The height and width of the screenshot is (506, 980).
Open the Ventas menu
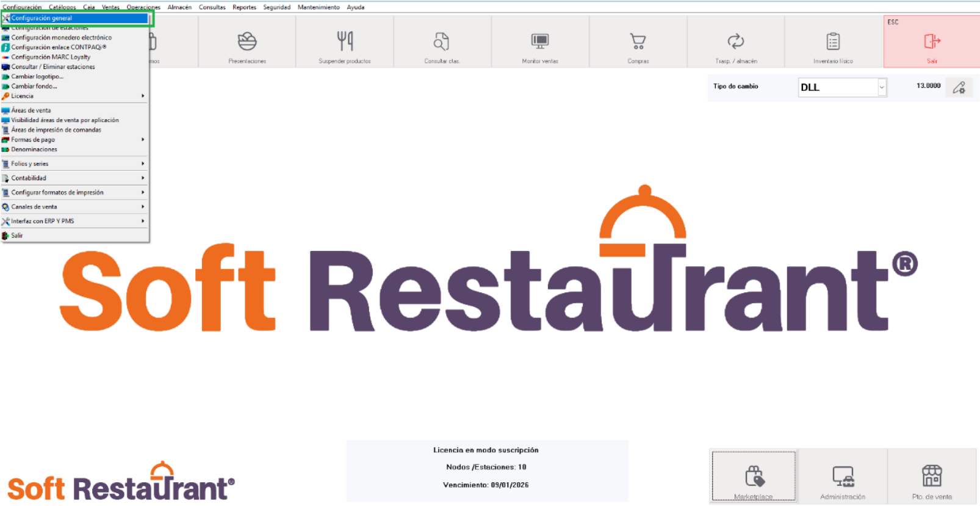click(x=110, y=7)
